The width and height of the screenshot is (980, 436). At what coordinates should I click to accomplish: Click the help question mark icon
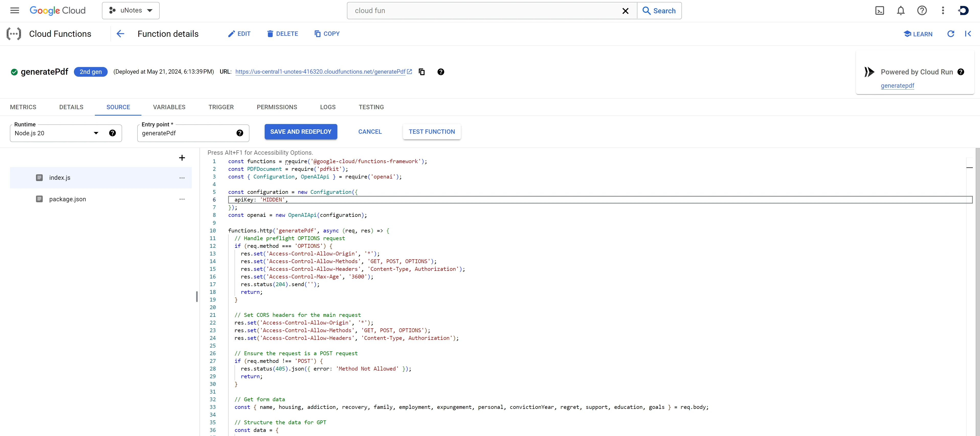pos(922,11)
